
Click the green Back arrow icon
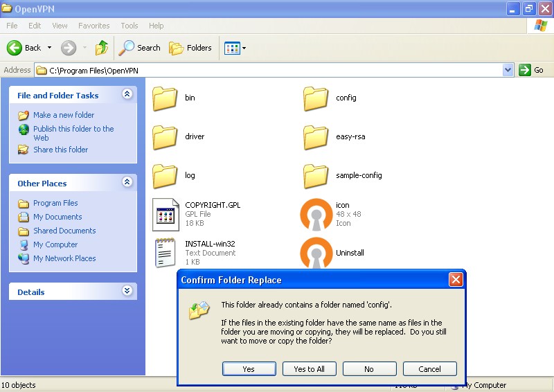(x=15, y=48)
